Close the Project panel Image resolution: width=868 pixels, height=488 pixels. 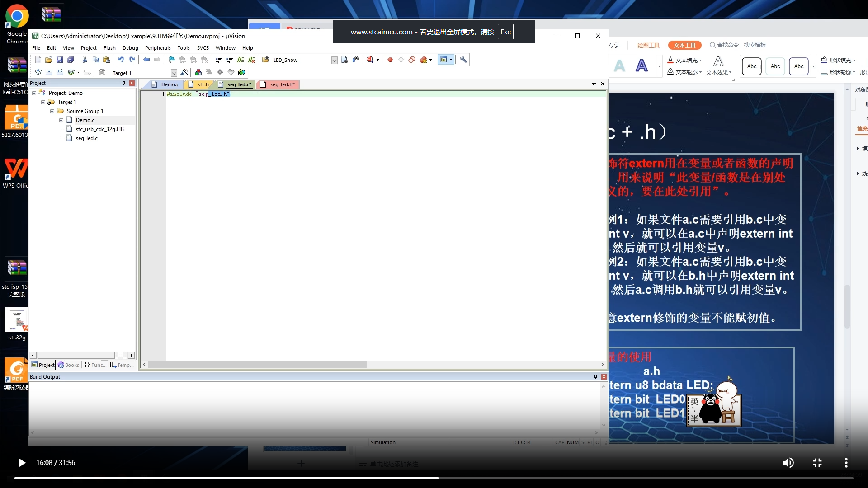click(x=132, y=83)
